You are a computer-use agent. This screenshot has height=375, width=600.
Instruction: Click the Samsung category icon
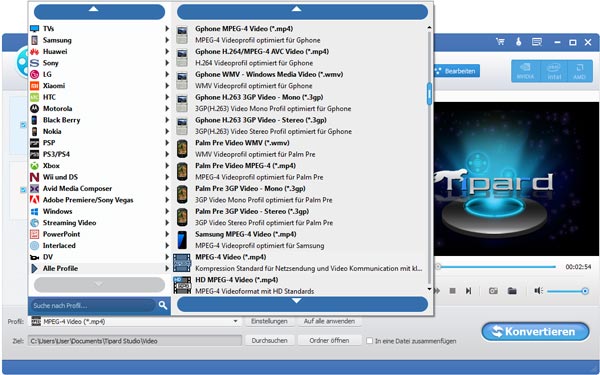pyautogui.click(x=34, y=40)
